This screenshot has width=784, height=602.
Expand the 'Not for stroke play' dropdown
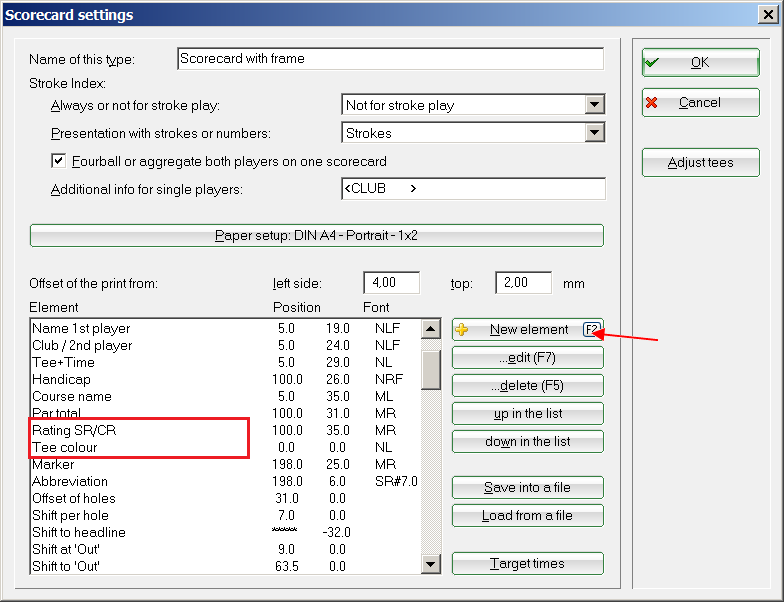[x=595, y=105]
